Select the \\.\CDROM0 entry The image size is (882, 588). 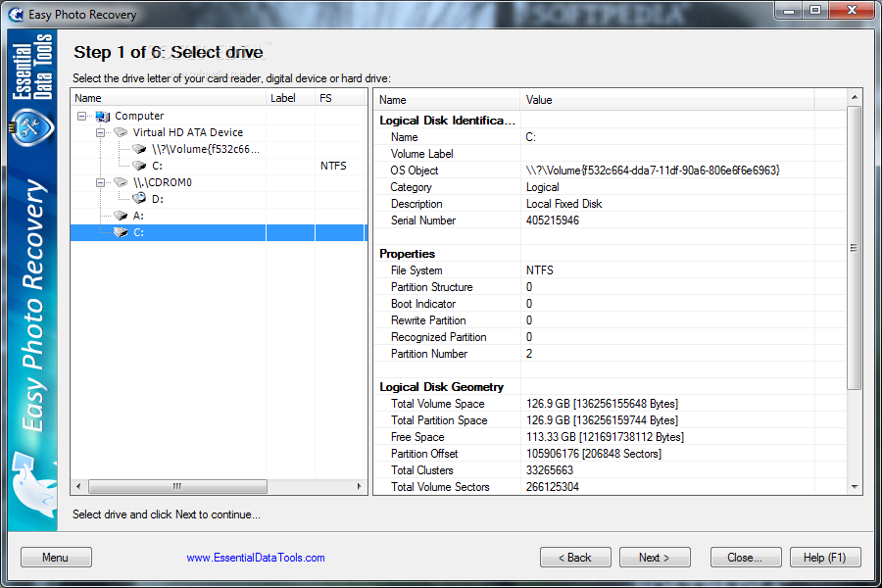(x=162, y=182)
